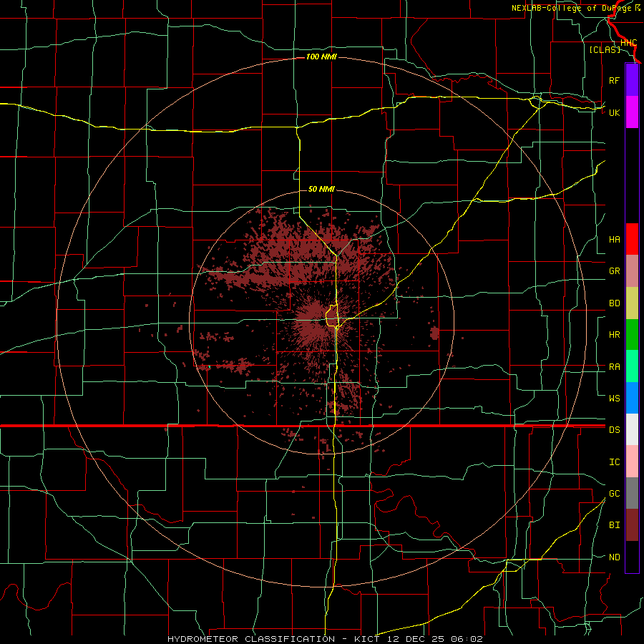Click the HYDROMETEOR CLASSIFICATION title text
The height and width of the screenshot is (644, 644).
[x=251, y=639]
